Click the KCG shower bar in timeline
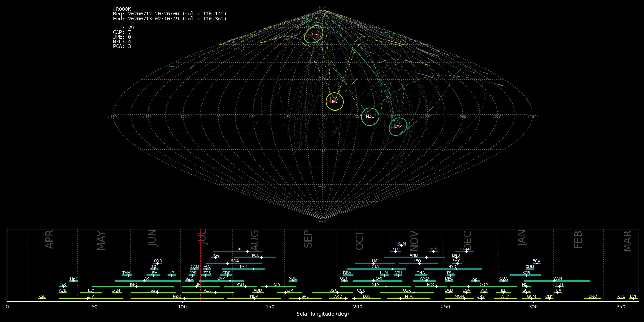This screenshot has width=644, height=322. pos(255,257)
